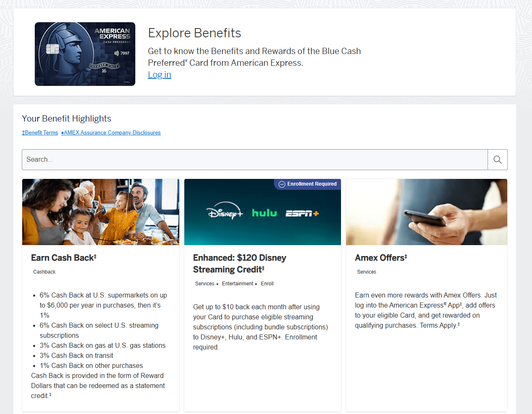This screenshot has height=414, width=532.
Task: Select the Enroll tag
Action: tap(267, 284)
